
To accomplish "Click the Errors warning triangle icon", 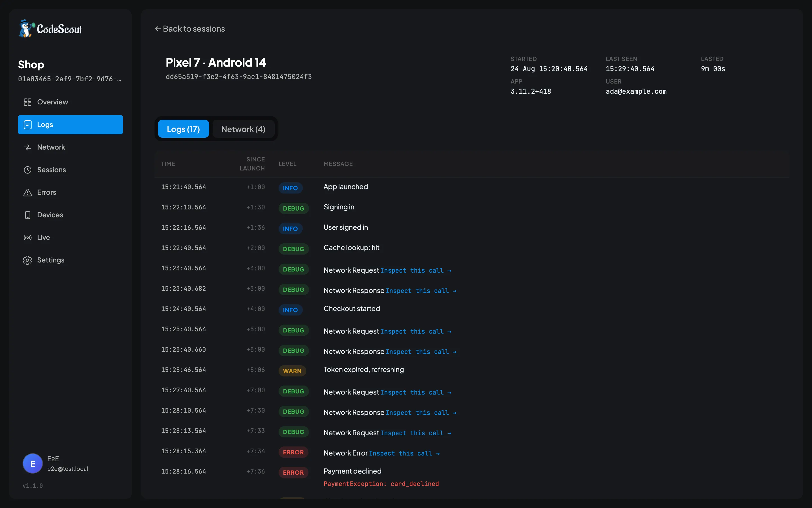I will pos(28,192).
